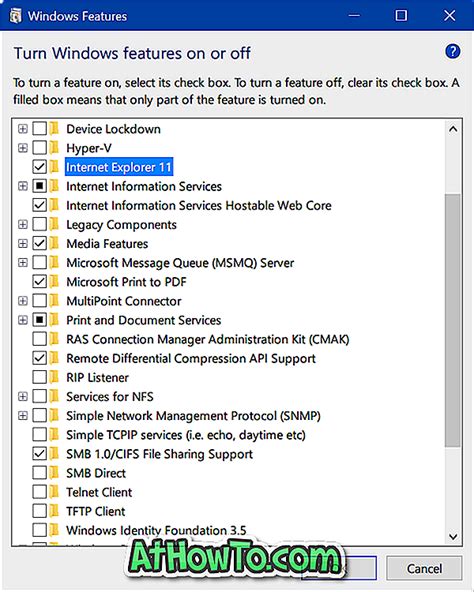This screenshot has width=474, height=592.
Task: Uncheck SMB 1.0/CIFS File Sharing Support
Action: (x=40, y=454)
